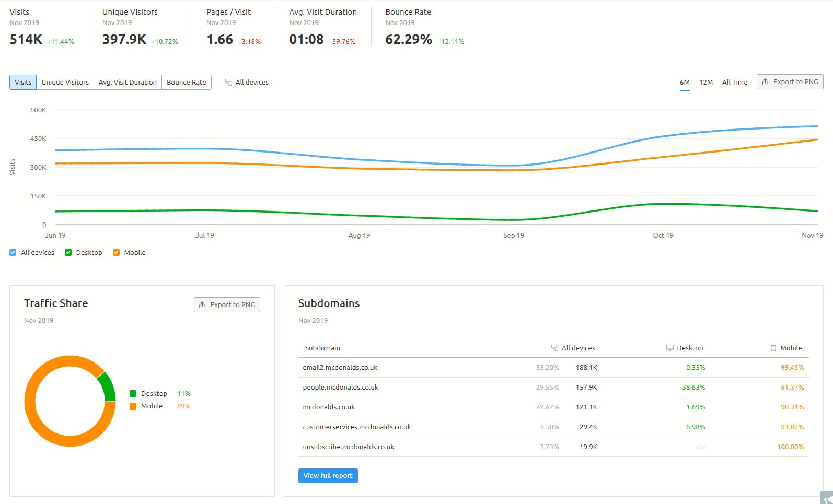The height and width of the screenshot is (504, 833).
Task: Click the 1.66 Pages / Visit value
Action: click(219, 40)
